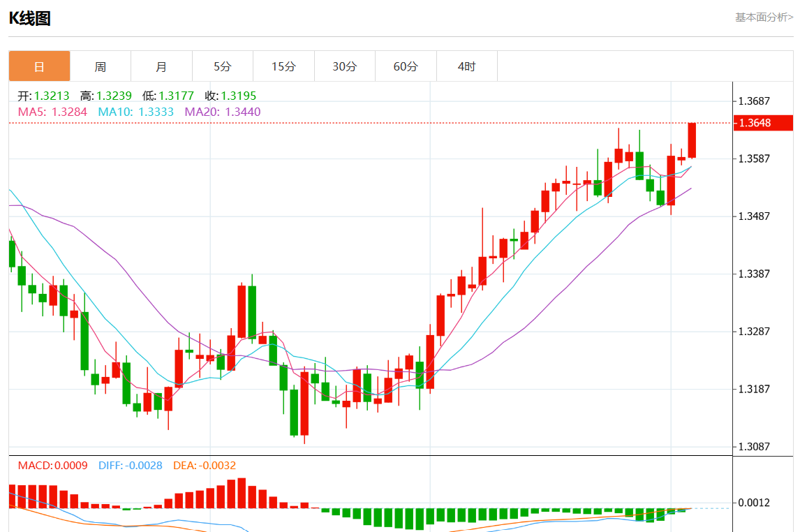Click the 1.3487 price axis label
This screenshot has height=532, width=807.
click(754, 216)
